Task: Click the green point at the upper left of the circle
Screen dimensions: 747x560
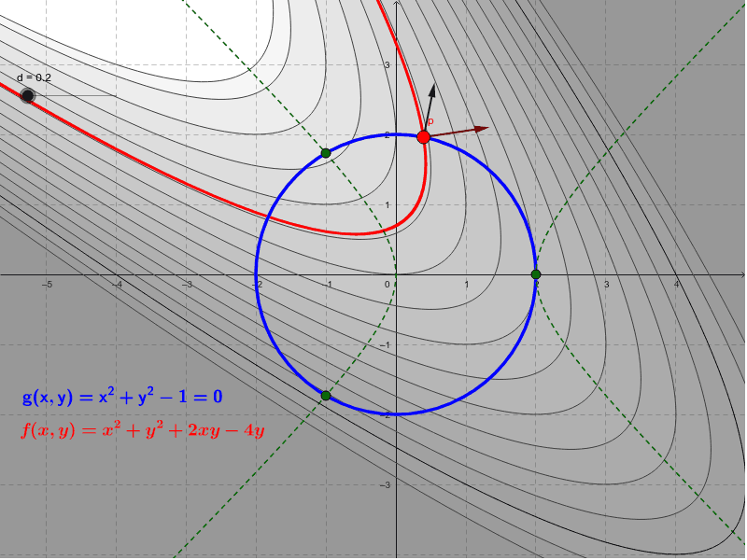Action: click(x=326, y=153)
